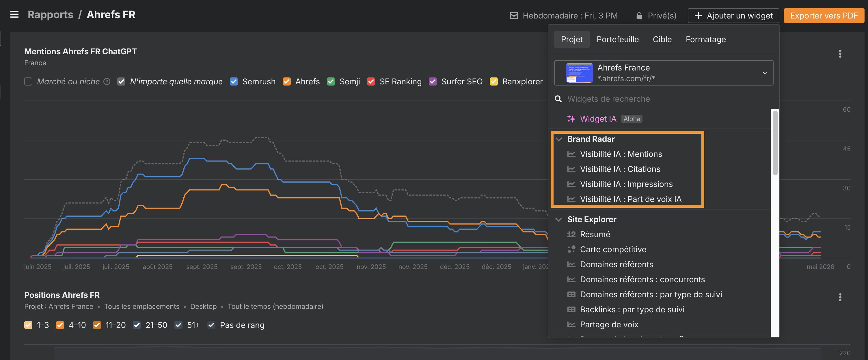Click the widget list scrollbar
The height and width of the screenshot is (360, 868).
click(775, 143)
